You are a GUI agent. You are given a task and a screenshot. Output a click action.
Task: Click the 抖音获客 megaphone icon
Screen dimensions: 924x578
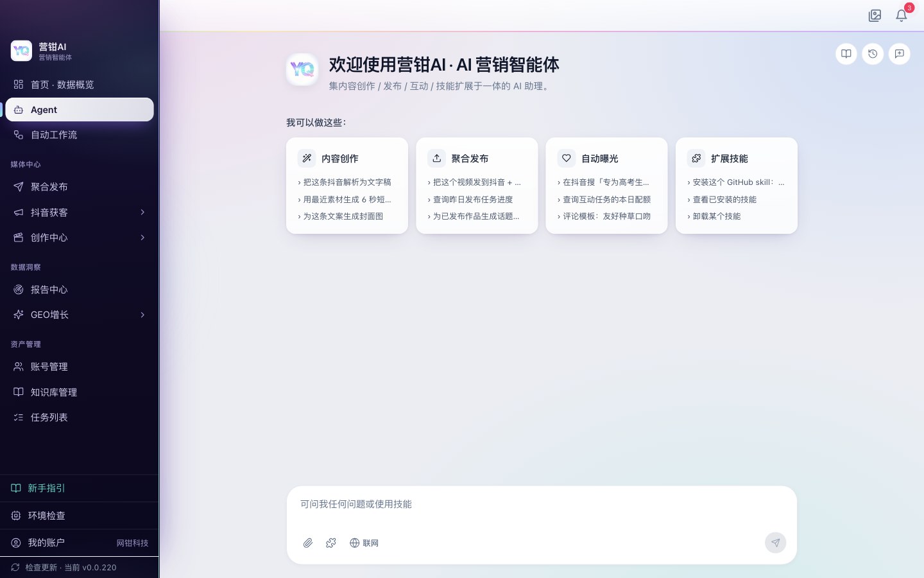pos(19,213)
